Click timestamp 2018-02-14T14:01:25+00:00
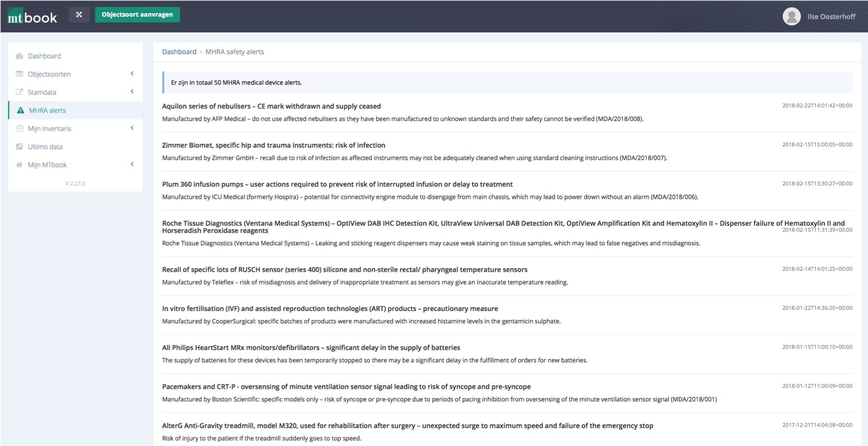 (x=817, y=269)
